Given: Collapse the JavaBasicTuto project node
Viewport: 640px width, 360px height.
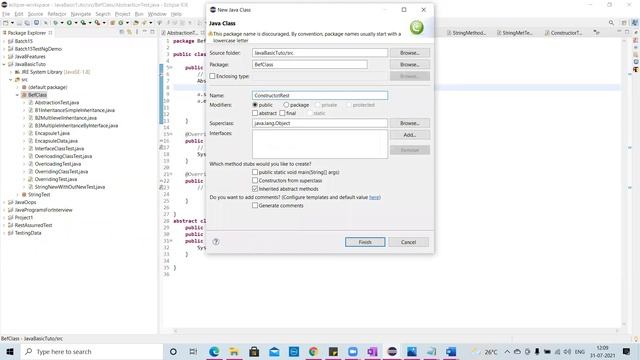Looking at the screenshot, I should [4, 64].
